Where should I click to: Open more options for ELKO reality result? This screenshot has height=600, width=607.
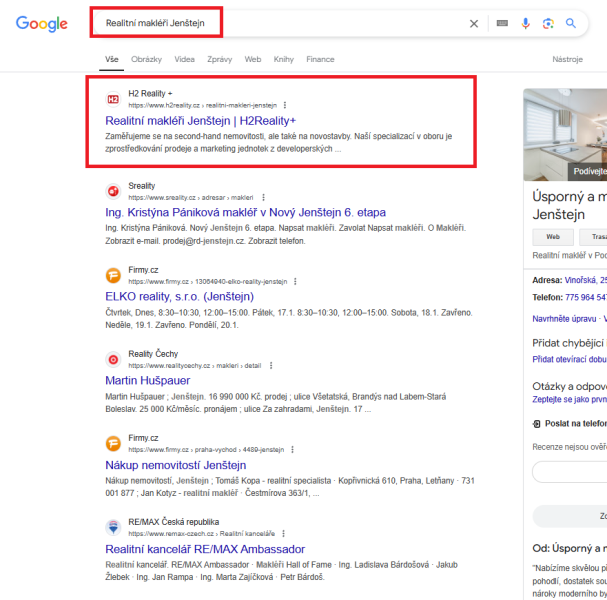point(295,281)
